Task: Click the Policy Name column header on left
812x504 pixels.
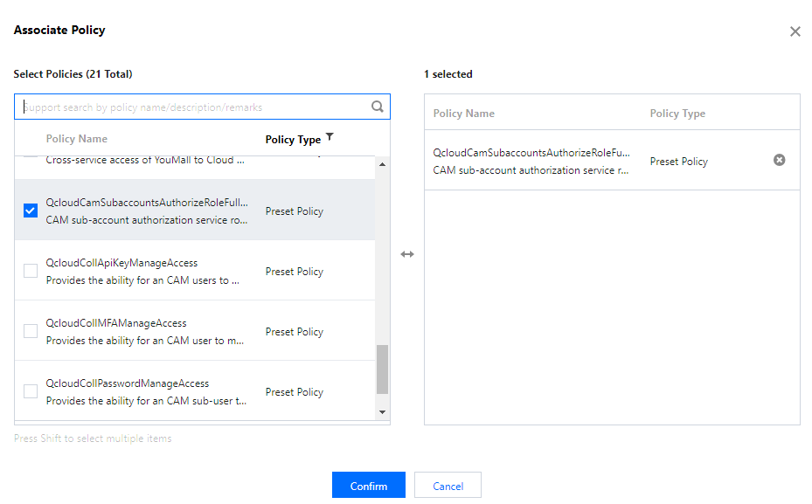Action: tap(77, 139)
